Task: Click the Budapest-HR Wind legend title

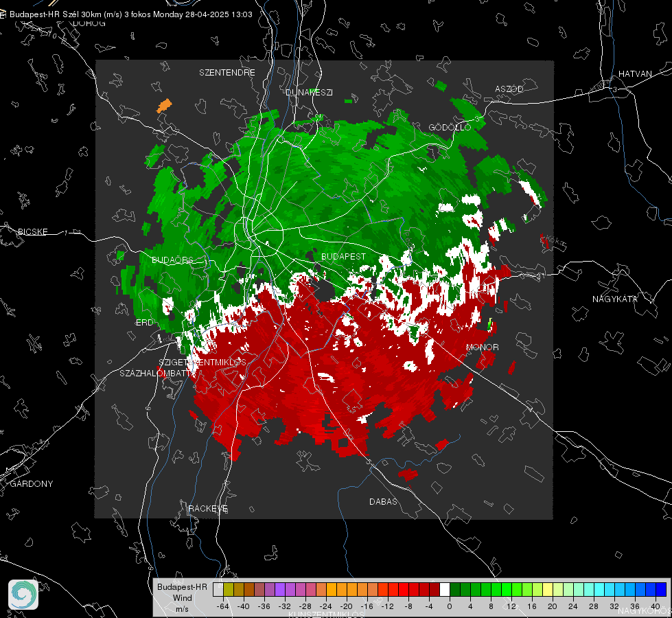Action: pos(182,593)
